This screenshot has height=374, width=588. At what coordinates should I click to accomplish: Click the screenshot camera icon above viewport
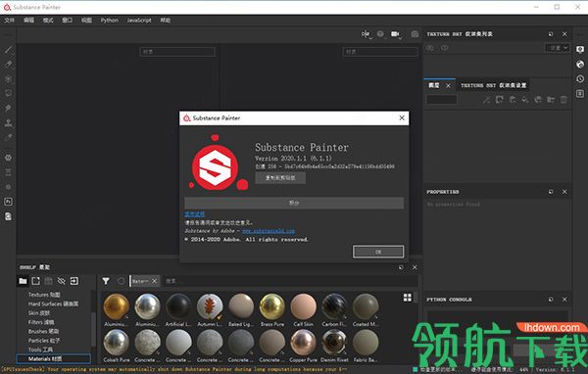point(415,34)
